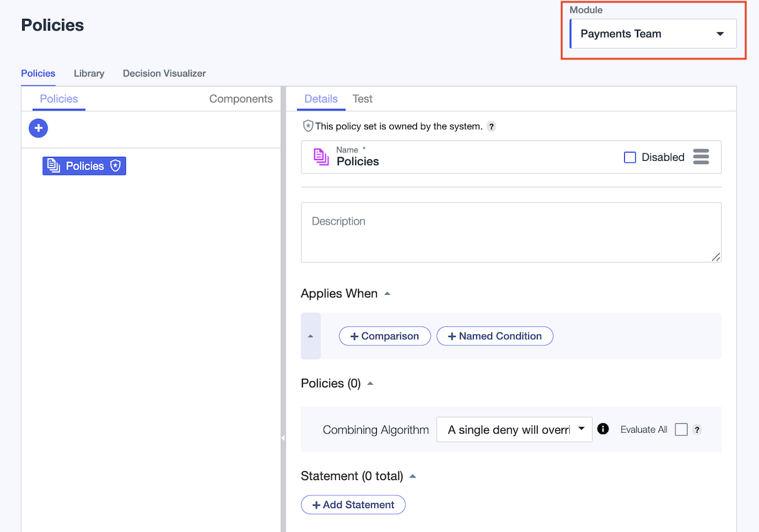Open the Module dropdown showing Payments Team
759x532 pixels.
click(653, 34)
